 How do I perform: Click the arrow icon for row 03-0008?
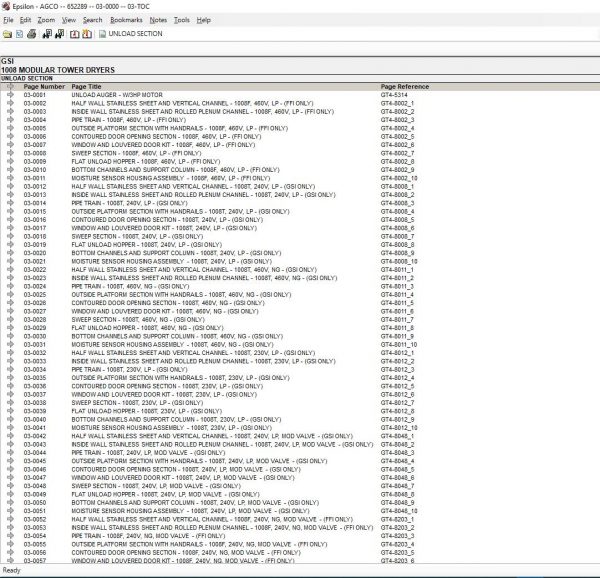pyautogui.click(x=10, y=153)
